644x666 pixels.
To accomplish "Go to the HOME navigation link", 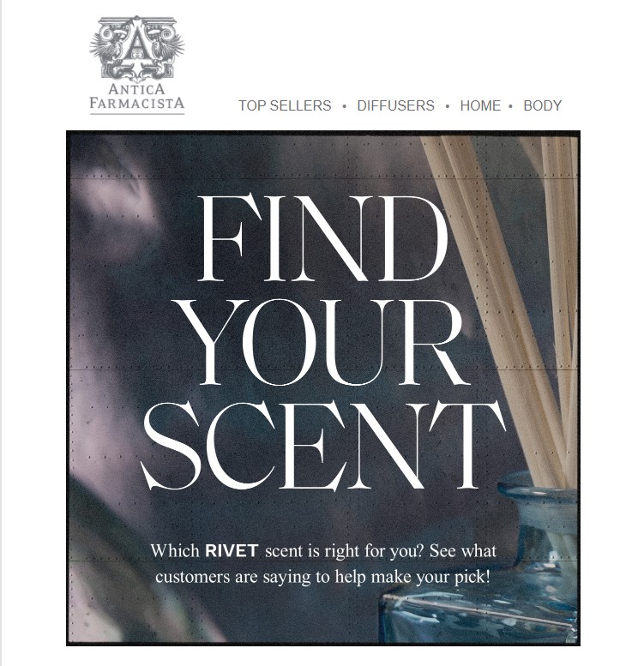I will (480, 105).
